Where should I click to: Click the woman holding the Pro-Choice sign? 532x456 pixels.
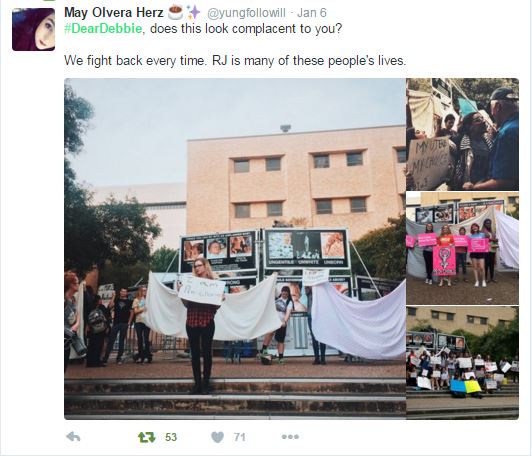[202, 325]
